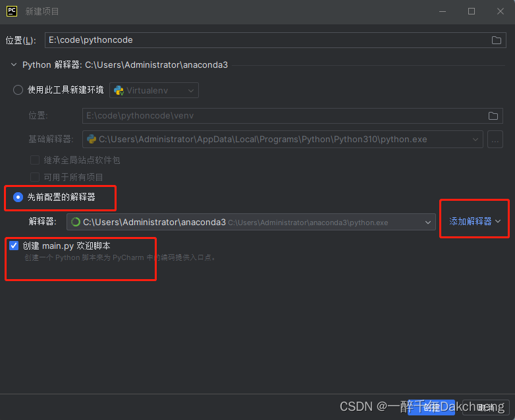Click the 取消 cancel button

[x=486, y=407]
